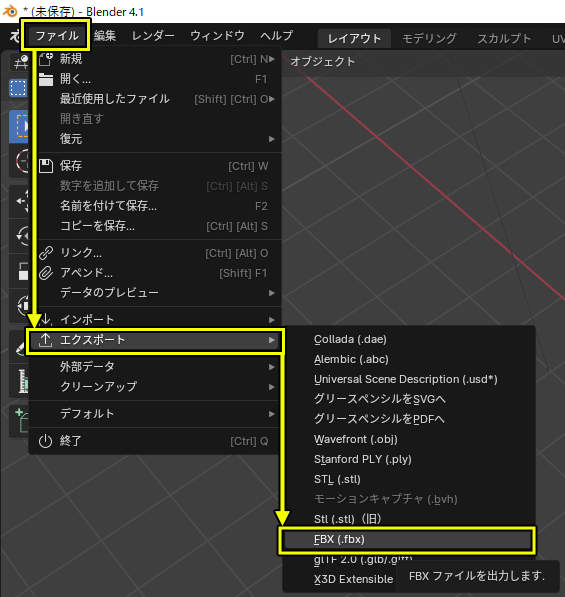Select the Move tool icon

[x=19, y=201]
